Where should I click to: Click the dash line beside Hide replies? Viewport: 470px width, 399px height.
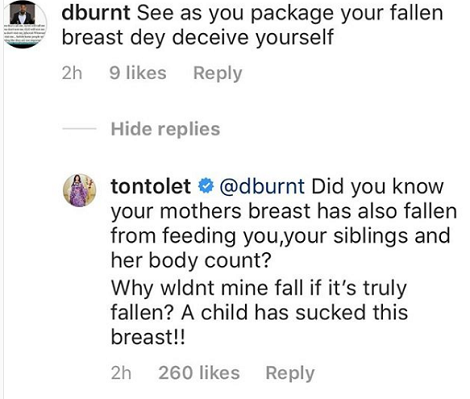[79, 129]
